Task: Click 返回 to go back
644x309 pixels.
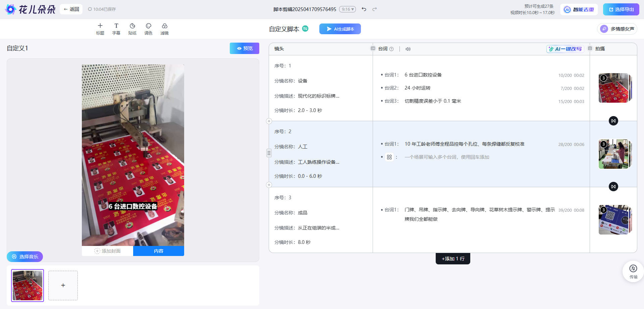Action: point(71,9)
